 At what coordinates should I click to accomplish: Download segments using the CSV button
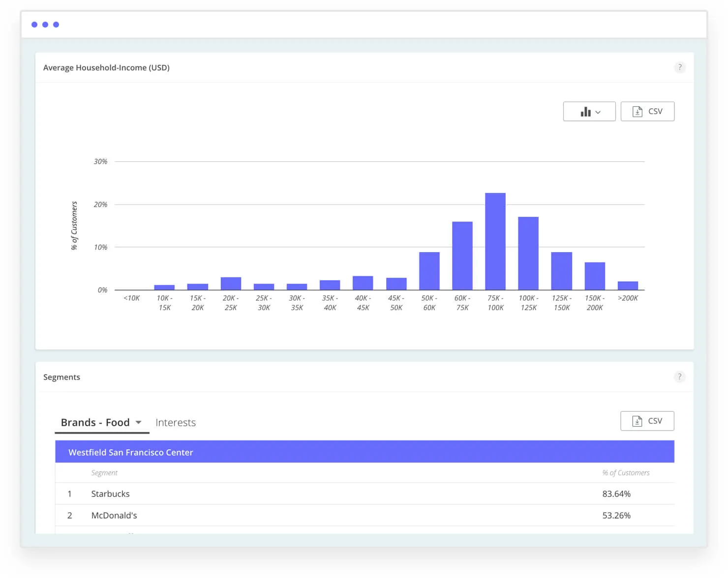pyautogui.click(x=647, y=421)
